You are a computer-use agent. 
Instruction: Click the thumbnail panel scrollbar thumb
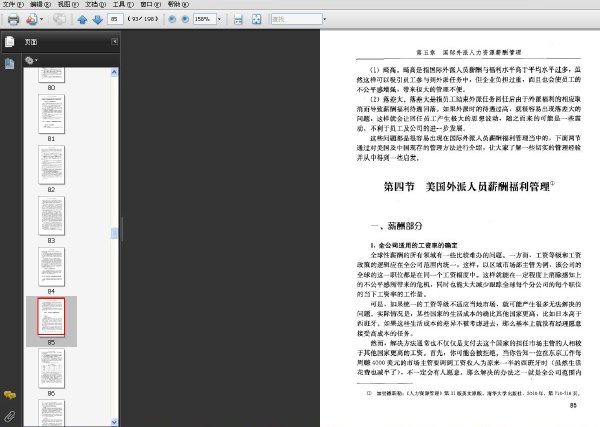coord(114,233)
